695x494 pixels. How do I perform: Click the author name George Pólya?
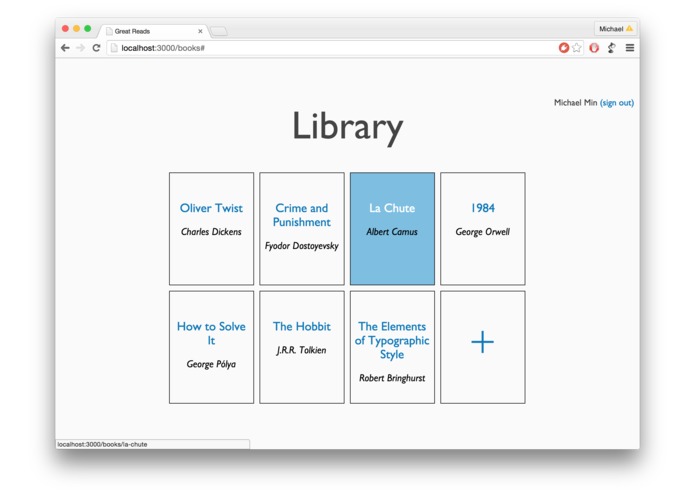211,364
